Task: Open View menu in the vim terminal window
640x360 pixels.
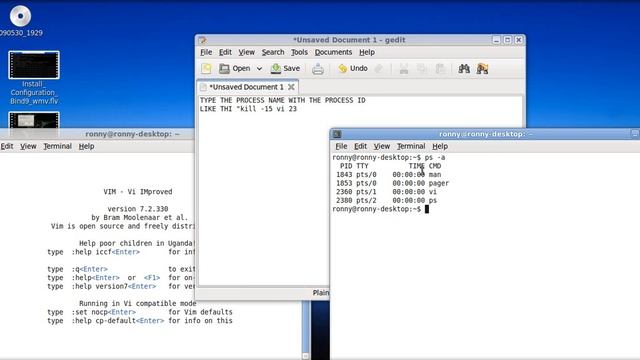Action: click(x=28, y=146)
